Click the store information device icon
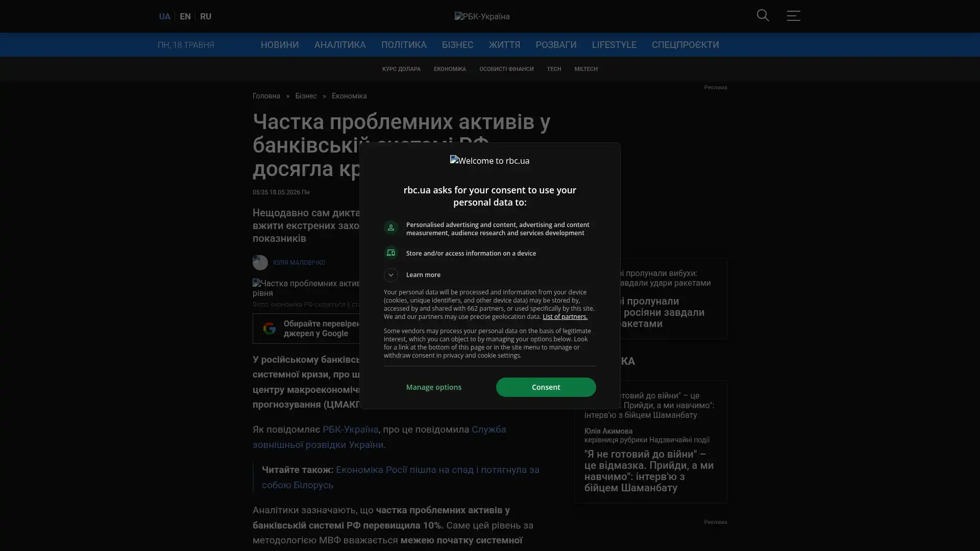 coord(390,253)
